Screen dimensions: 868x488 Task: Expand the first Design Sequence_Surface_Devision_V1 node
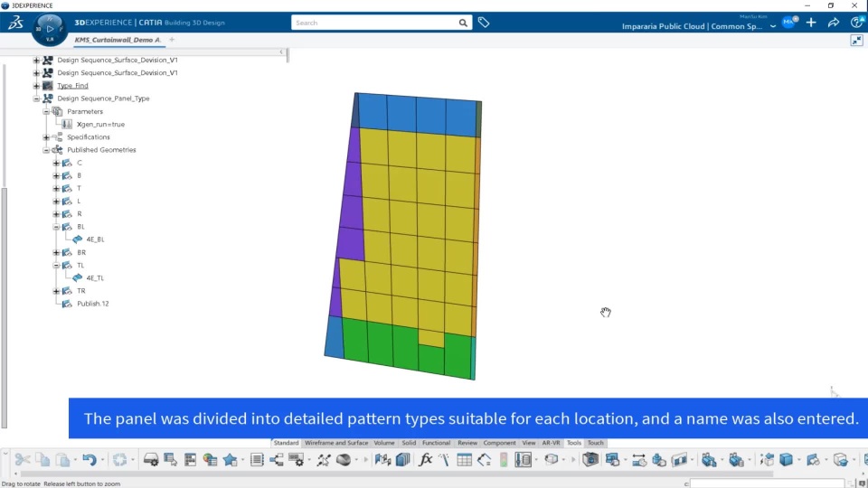(36, 60)
